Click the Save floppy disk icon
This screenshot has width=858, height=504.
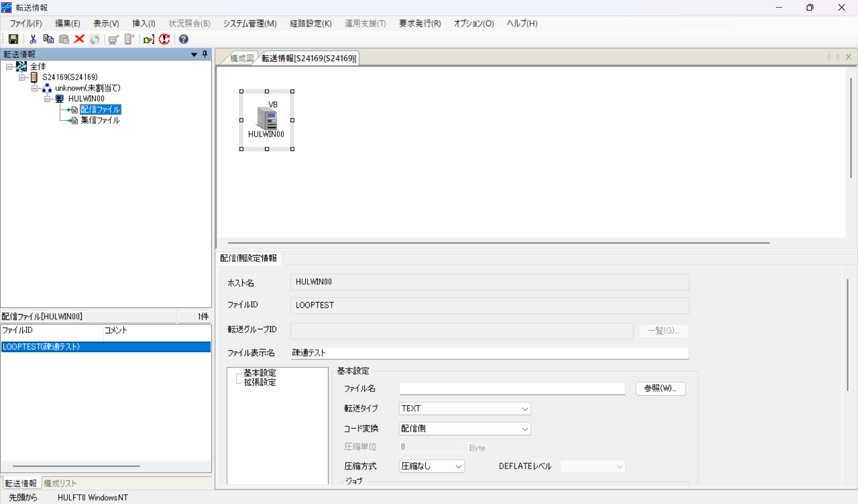point(13,39)
